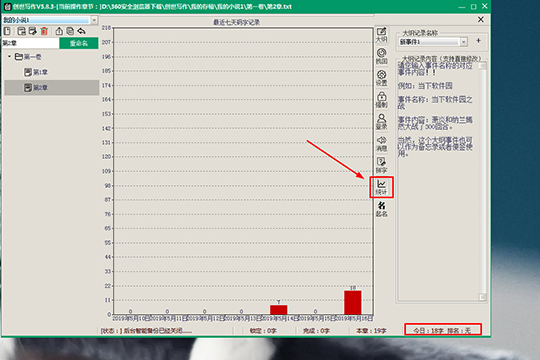Click the green 重命名 rename button

click(x=79, y=43)
